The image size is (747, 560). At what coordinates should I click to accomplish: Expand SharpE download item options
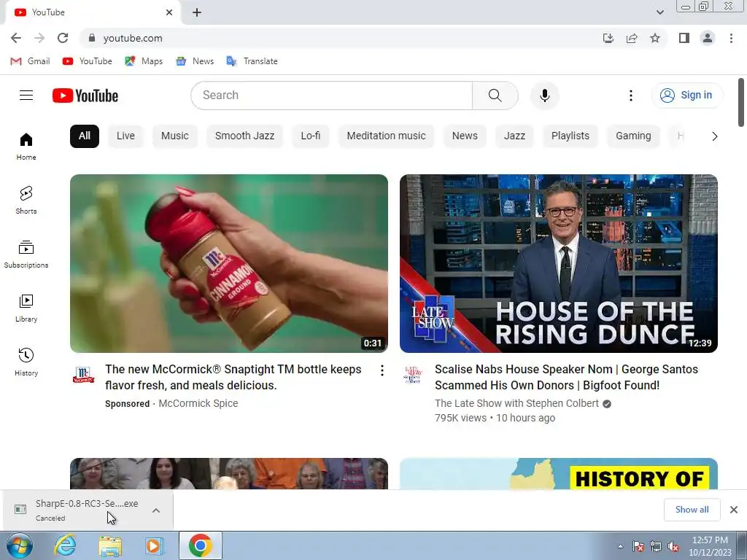[156, 510]
